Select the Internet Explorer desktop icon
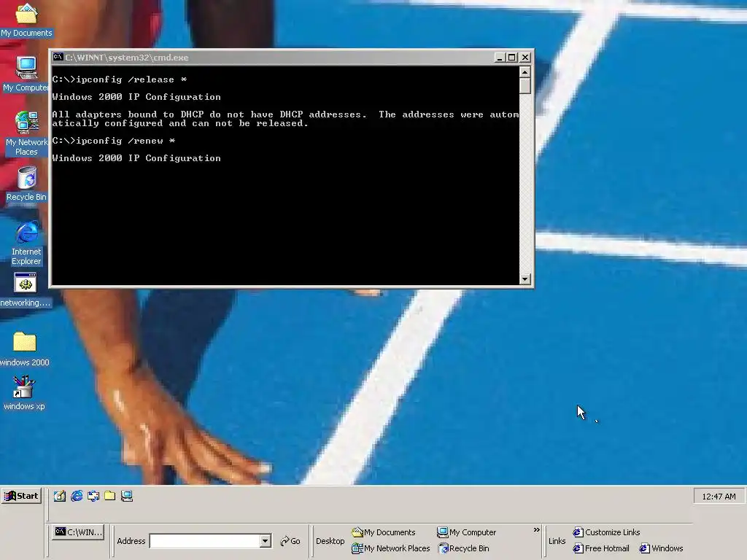Screen dimensions: 747x560 coord(26,243)
